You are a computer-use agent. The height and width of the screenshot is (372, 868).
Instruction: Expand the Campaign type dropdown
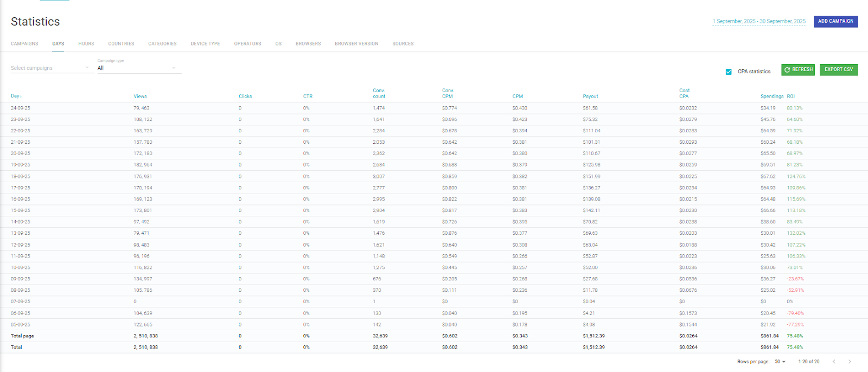pyautogui.click(x=138, y=68)
